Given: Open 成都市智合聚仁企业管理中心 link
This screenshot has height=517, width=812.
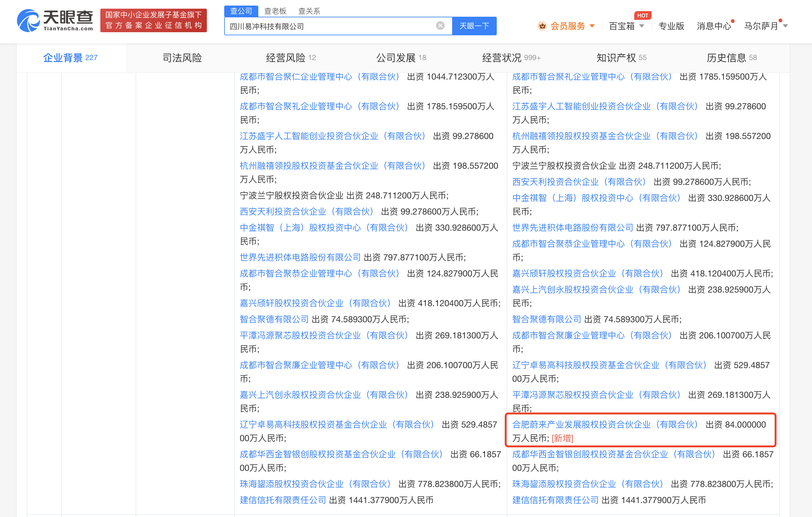Looking at the screenshot, I should point(319,77).
